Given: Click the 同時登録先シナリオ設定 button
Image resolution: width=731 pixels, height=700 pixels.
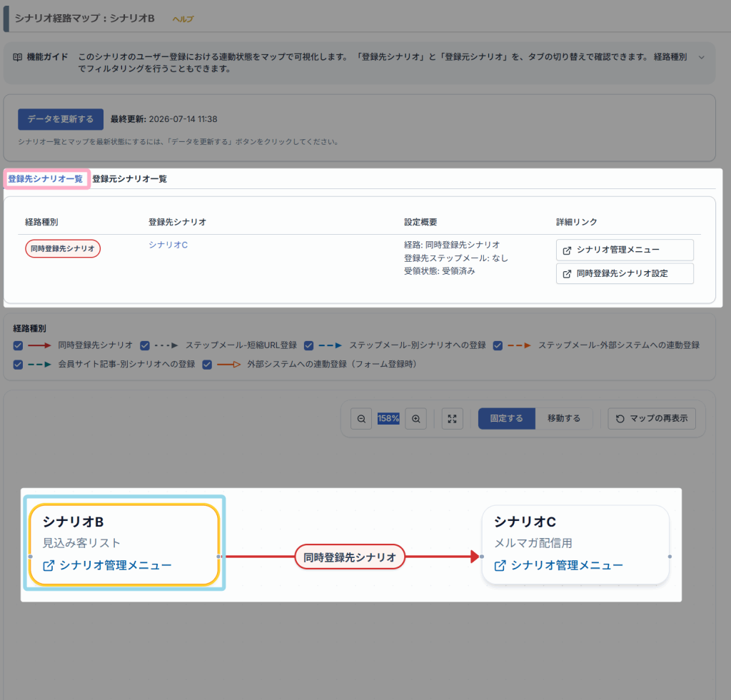Looking at the screenshot, I should coord(625,273).
